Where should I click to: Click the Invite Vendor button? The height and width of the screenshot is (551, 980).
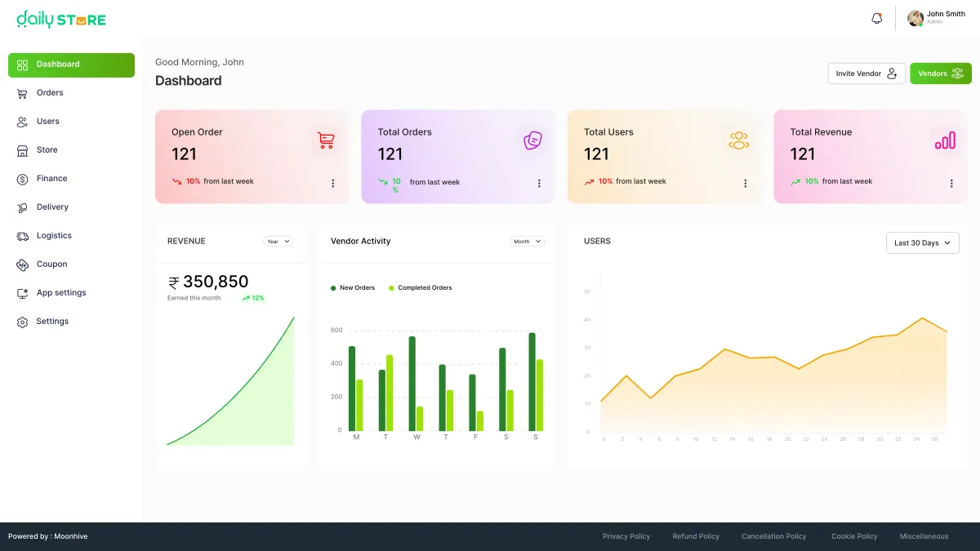tap(866, 73)
